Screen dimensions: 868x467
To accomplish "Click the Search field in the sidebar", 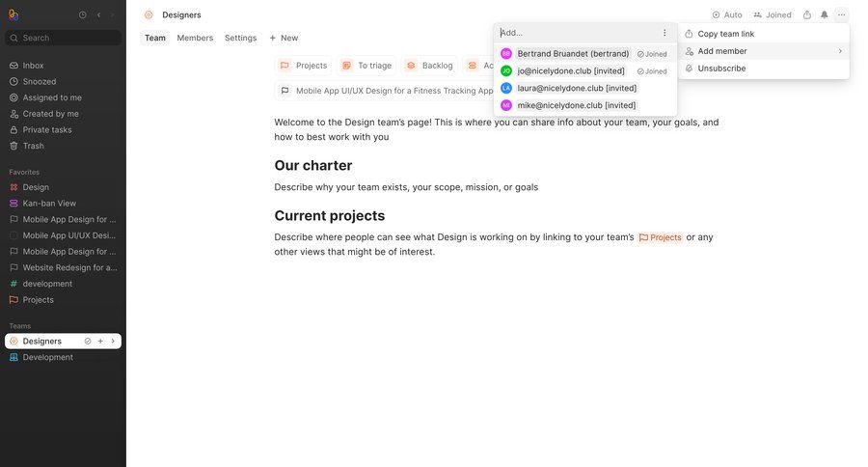I will coord(63,38).
